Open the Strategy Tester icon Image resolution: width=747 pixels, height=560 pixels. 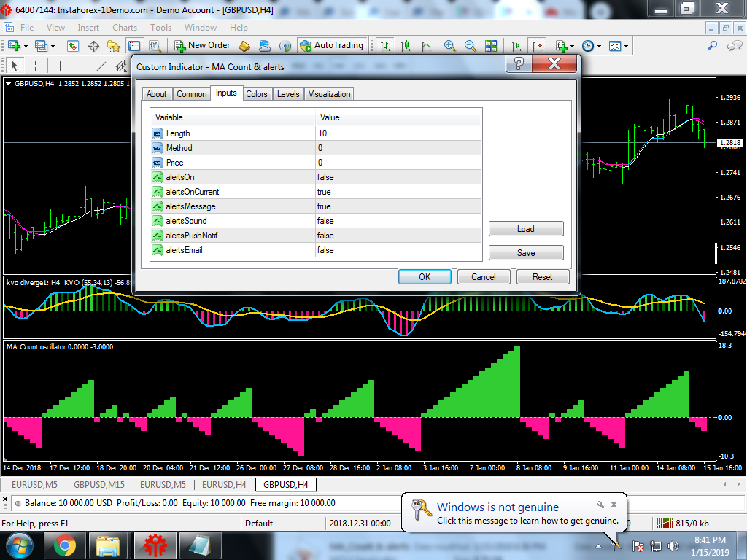coord(155,46)
